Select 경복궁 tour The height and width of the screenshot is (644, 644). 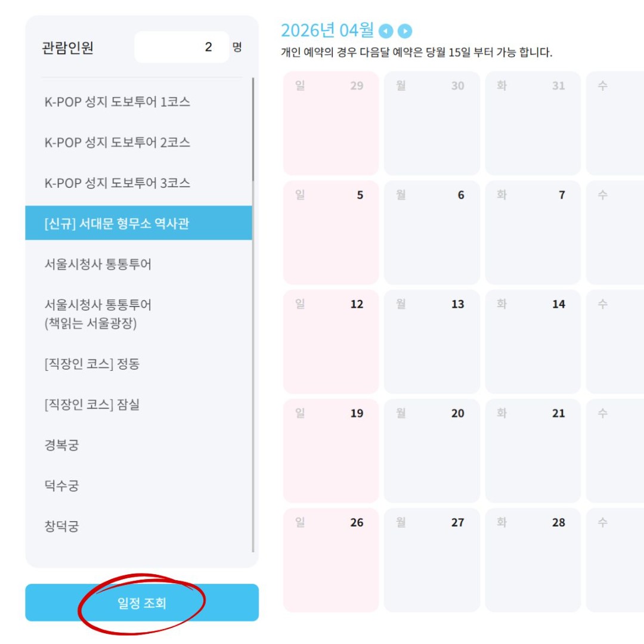click(x=138, y=445)
